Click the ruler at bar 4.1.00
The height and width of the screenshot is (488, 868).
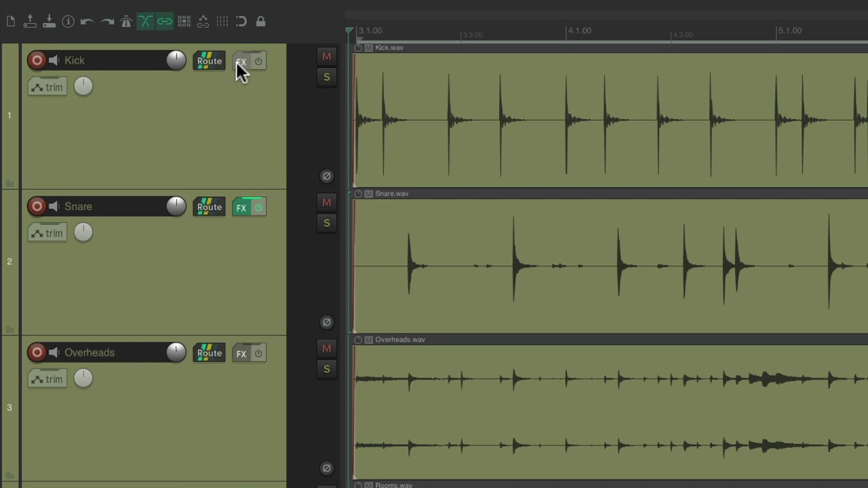579,30
